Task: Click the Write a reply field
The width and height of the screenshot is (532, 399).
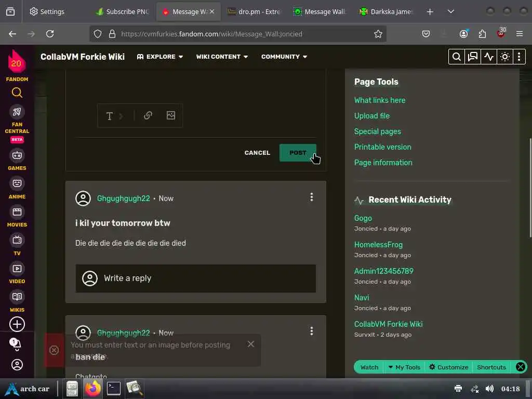Action: point(196,278)
